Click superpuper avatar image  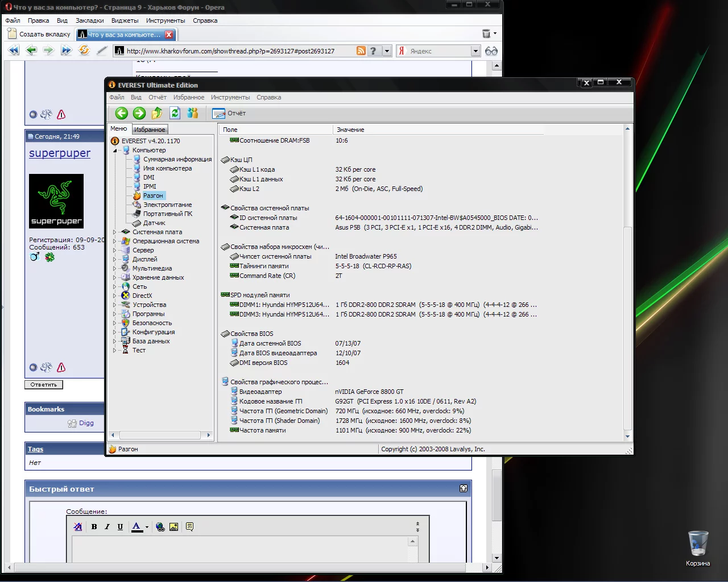click(56, 201)
